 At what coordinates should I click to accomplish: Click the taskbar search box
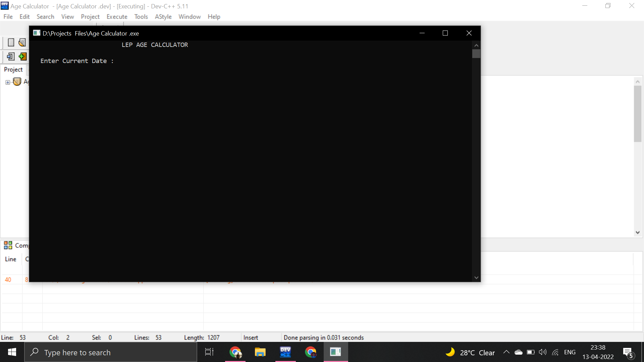pyautogui.click(x=111, y=352)
